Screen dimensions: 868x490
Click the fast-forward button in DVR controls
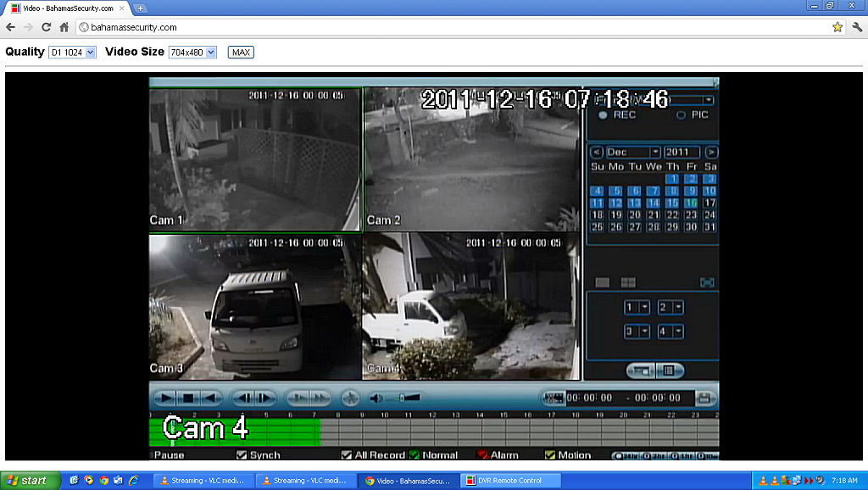coord(320,398)
